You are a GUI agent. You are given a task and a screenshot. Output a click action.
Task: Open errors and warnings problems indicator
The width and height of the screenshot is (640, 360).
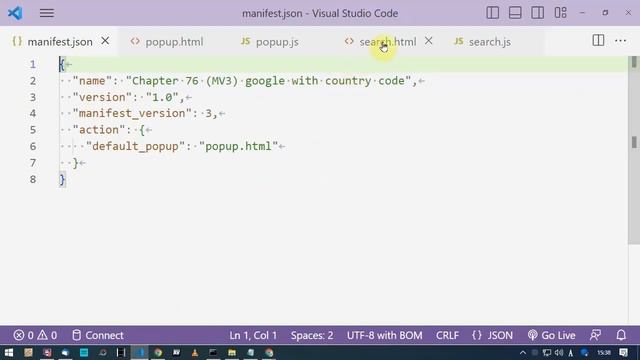coord(35,336)
